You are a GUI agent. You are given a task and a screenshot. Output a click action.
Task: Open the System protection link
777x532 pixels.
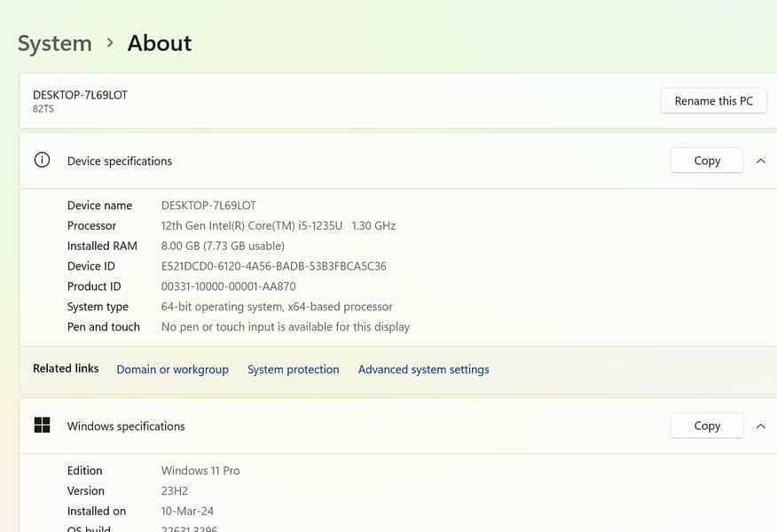pyautogui.click(x=293, y=370)
